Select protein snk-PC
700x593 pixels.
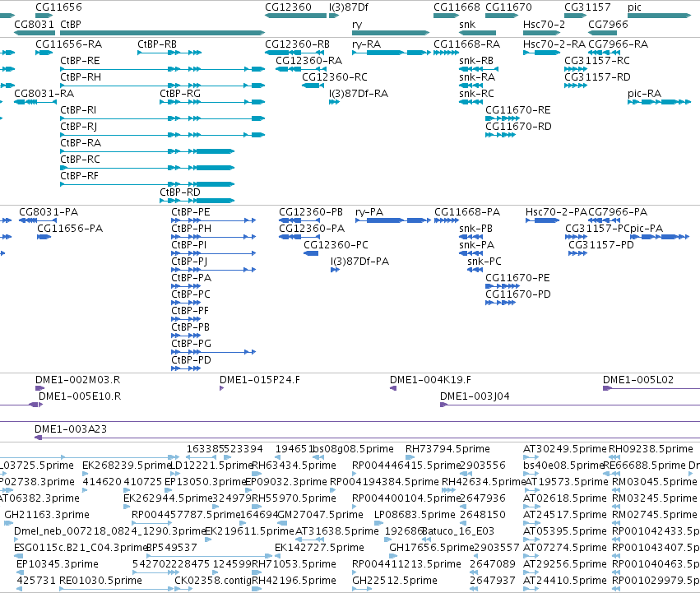(475, 270)
